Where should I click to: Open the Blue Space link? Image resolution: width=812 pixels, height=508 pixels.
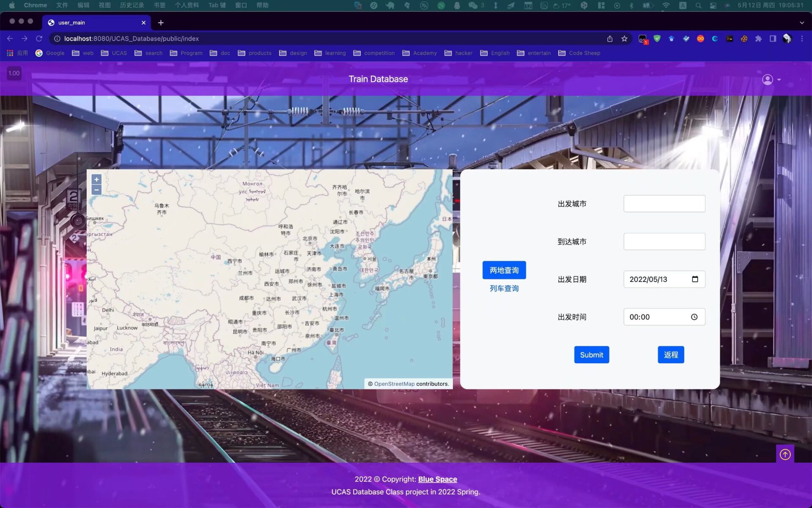click(x=437, y=479)
